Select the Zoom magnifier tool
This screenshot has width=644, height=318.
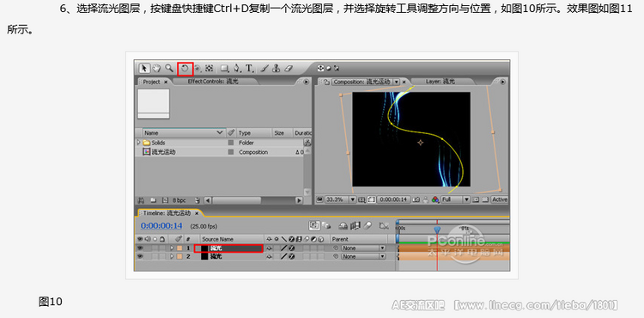pyautogui.click(x=169, y=68)
